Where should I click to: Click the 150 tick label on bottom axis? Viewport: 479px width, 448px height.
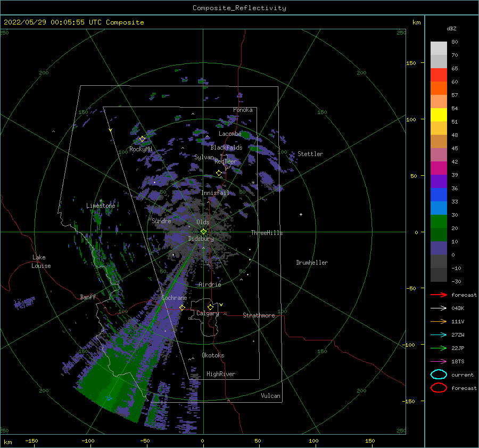pyautogui.click(x=370, y=441)
